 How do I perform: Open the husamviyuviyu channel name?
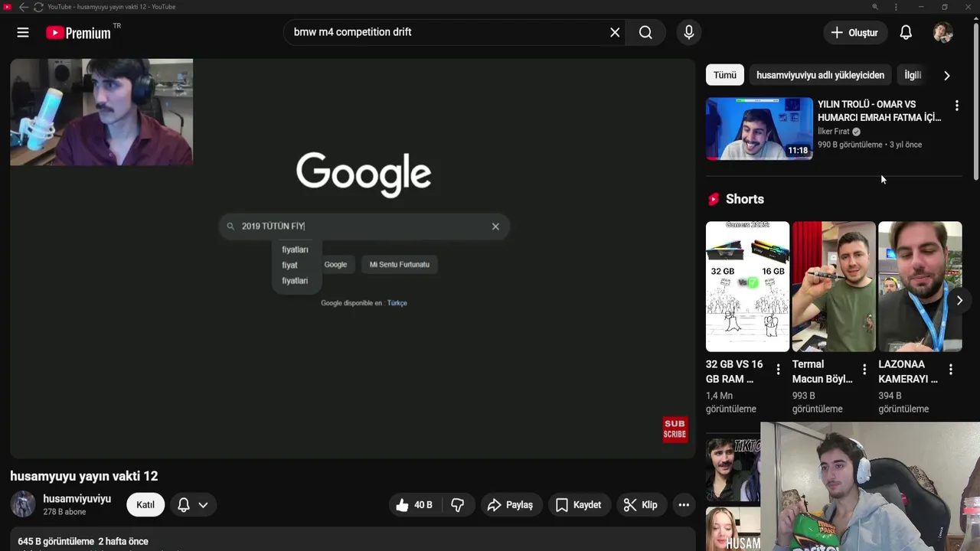tap(77, 499)
